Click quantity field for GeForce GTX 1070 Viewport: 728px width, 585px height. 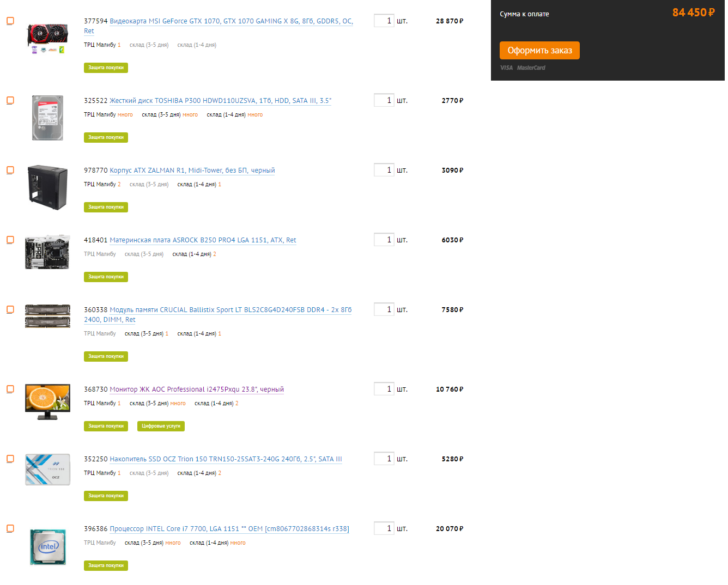(384, 21)
